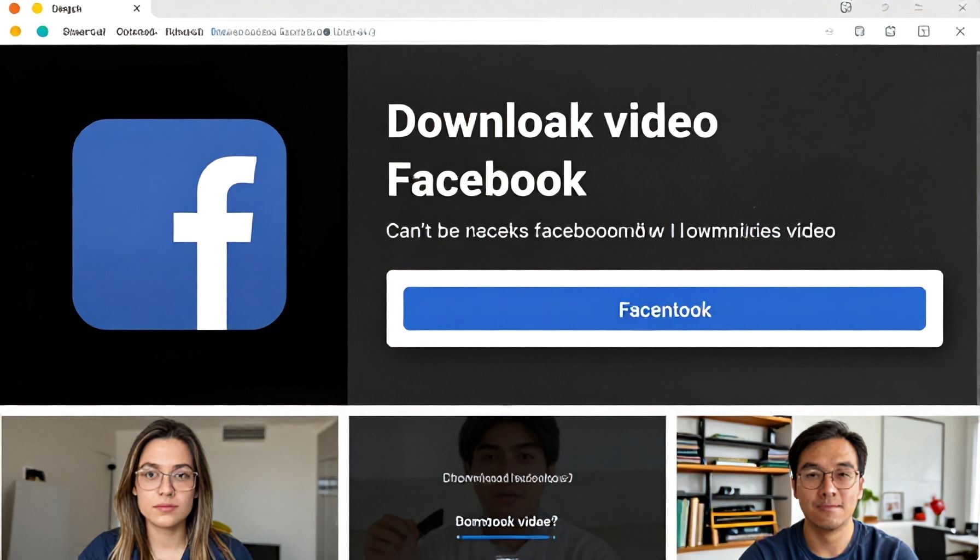Click the large blue Facebook logo

click(179, 224)
